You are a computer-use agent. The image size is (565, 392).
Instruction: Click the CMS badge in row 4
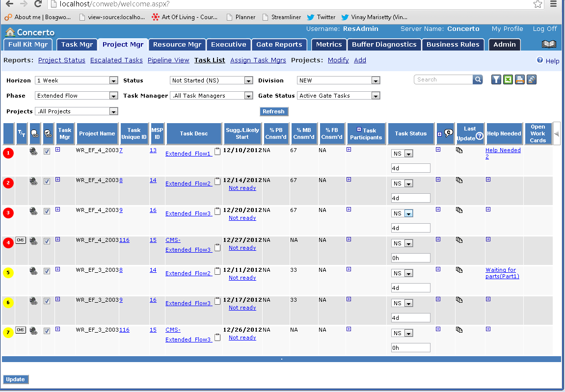click(x=21, y=240)
